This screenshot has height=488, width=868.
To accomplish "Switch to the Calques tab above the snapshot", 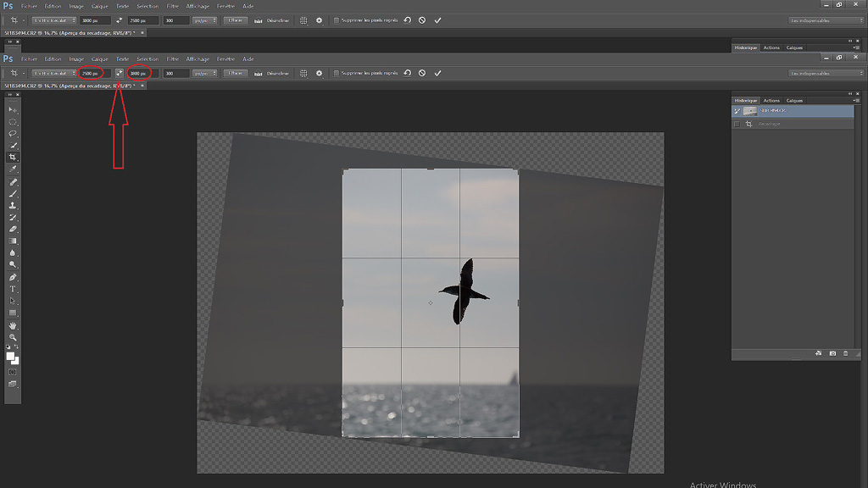I will tap(794, 101).
